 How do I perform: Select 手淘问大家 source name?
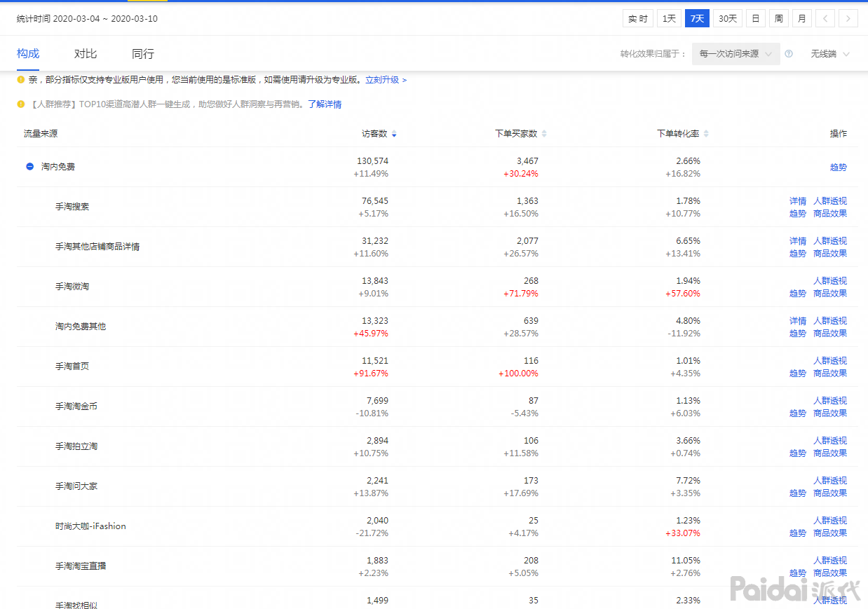pyautogui.click(x=76, y=486)
